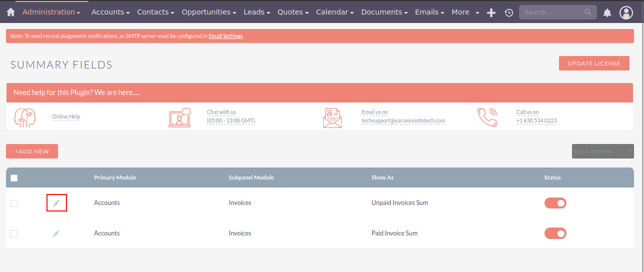The image size is (644, 272).
Task: Click the phone call support icon
Action: pyautogui.click(x=487, y=117)
